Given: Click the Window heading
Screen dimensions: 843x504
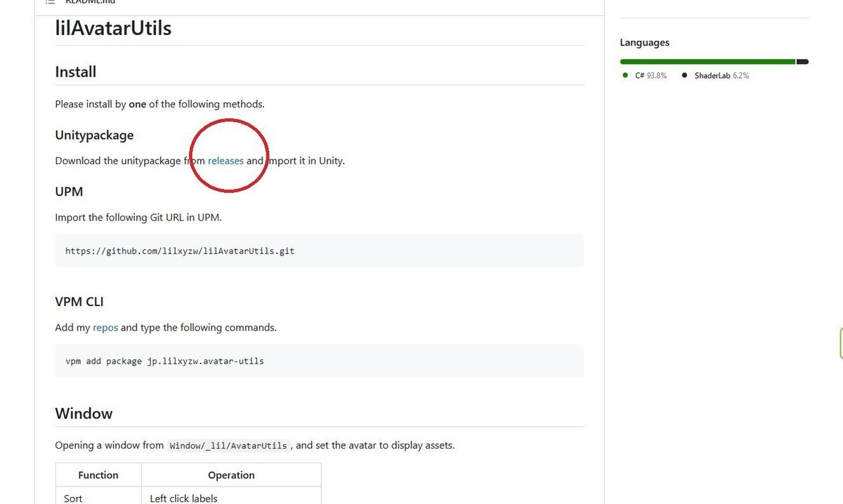Looking at the screenshot, I should point(84,413).
